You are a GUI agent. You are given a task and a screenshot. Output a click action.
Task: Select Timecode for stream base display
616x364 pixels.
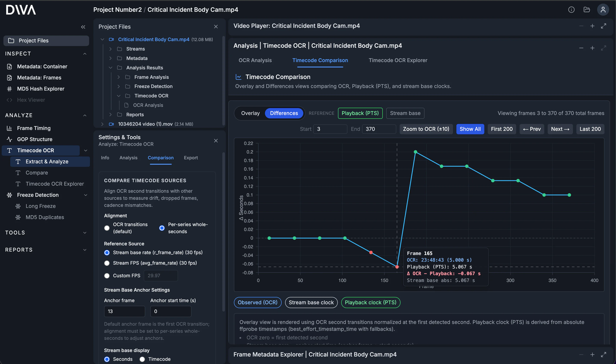click(142, 359)
